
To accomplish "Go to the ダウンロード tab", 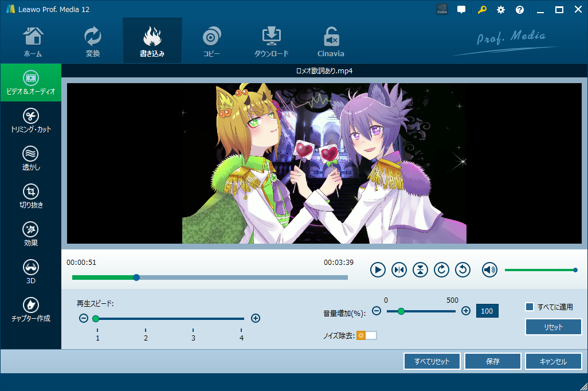I will point(271,42).
